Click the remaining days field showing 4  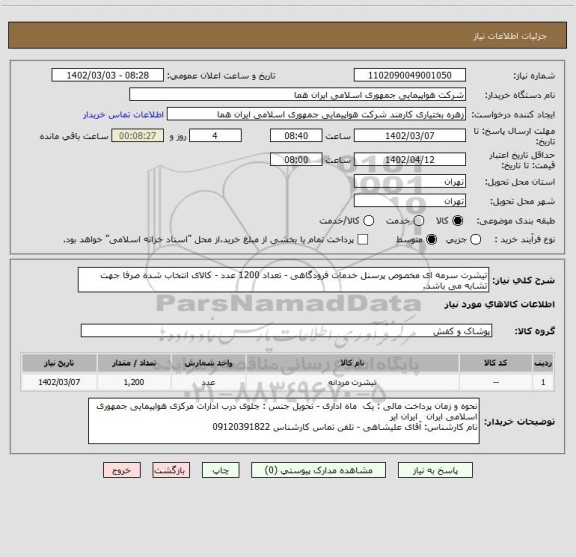(x=215, y=136)
